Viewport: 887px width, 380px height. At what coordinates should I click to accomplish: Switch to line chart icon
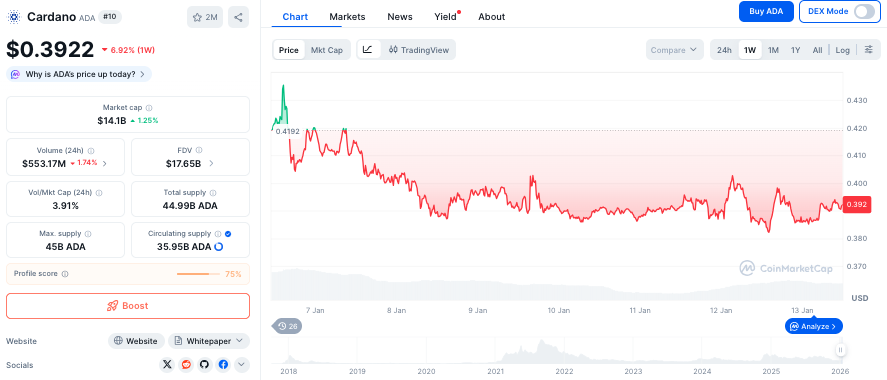[x=368, y=50]
